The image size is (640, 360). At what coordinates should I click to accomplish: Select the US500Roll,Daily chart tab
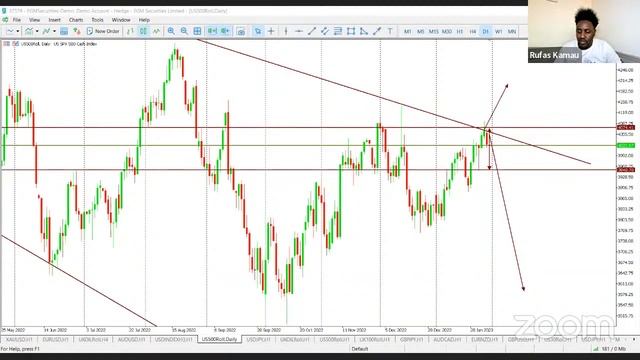[219, 339]
